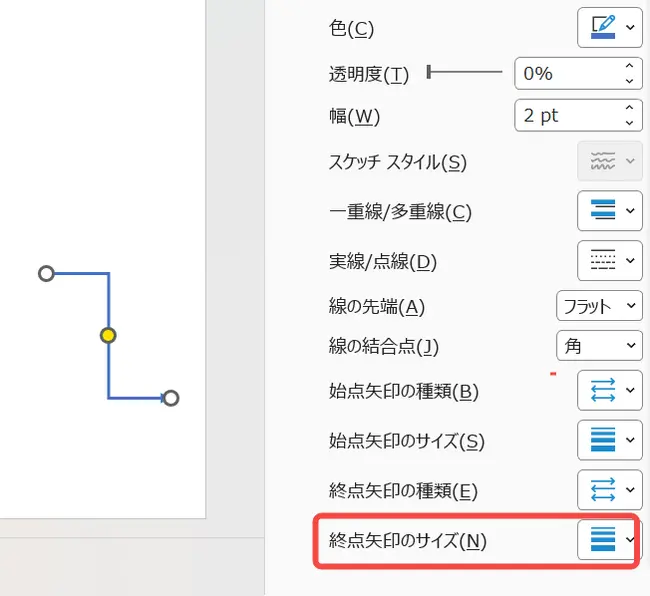Open the begin arrow size (始点矢印のサイズ) icon
This screenshot has width=650, height=596.
click(603, 440)
